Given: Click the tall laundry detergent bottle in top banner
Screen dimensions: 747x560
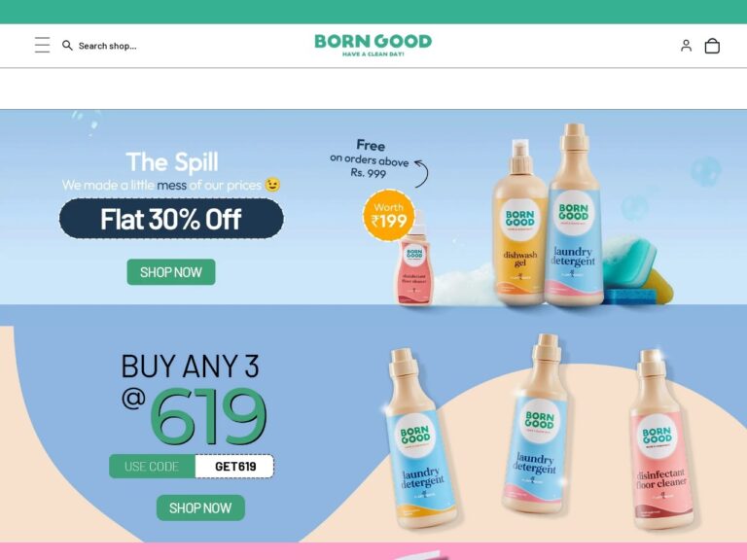Looking at the screenshot, I should click(574, 214).
